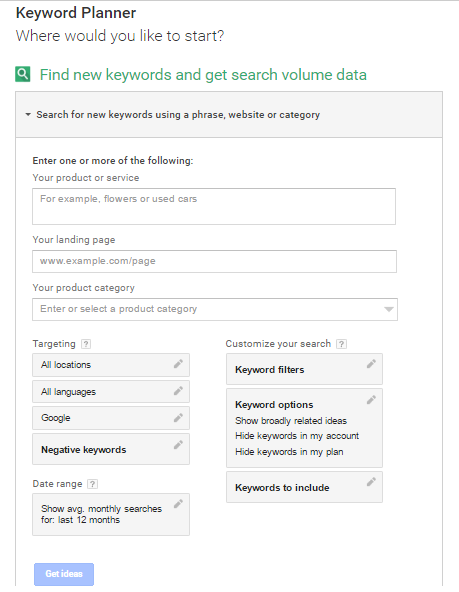Image resolution: width=459 pixels, height=592 pixels.
Task: Click the Keywords to include pencil icon
Action: tap(371, 482)
